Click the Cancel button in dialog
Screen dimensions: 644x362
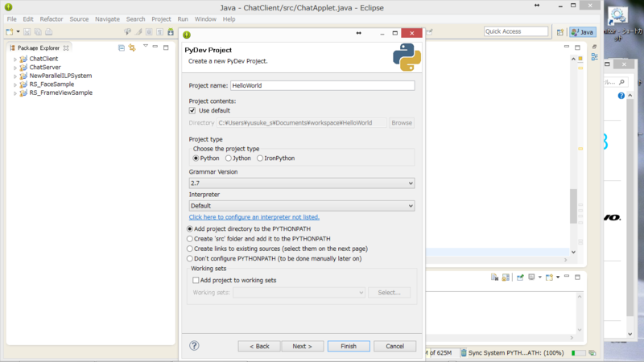(x=394, y=346)
